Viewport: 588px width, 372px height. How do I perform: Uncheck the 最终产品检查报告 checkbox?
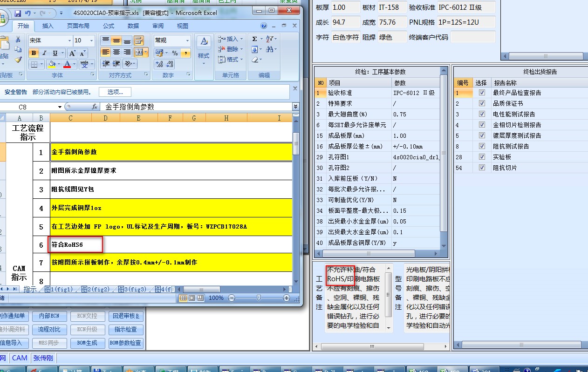tap(482, 93)
